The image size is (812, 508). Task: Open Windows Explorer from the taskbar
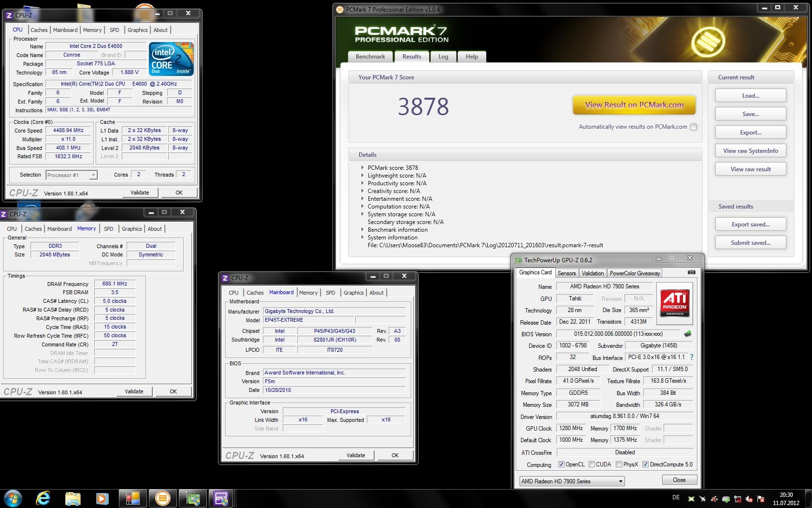coord(72,498)
